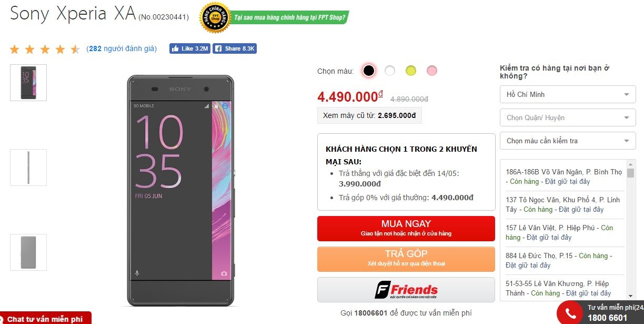Viewport: 644px width, 324px height.
Task: Select the black color option
Action: click(369, 71)
